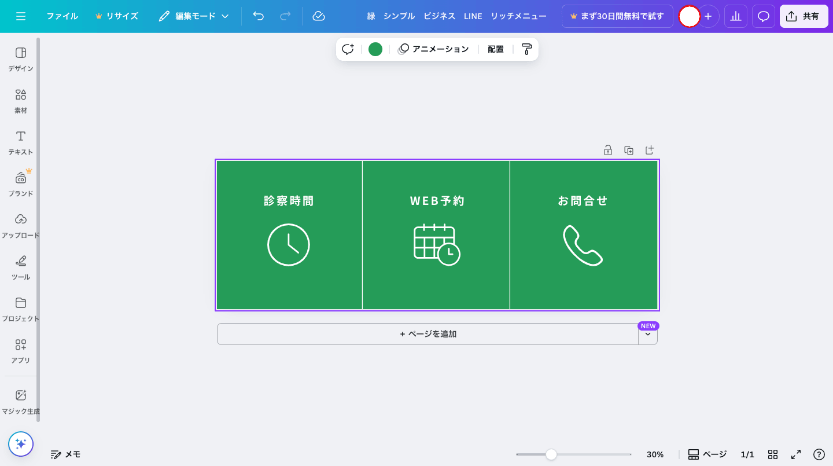The image size is (833, 466).
Task: Expand the add page options chevron
Action: [x=648, y=335]
